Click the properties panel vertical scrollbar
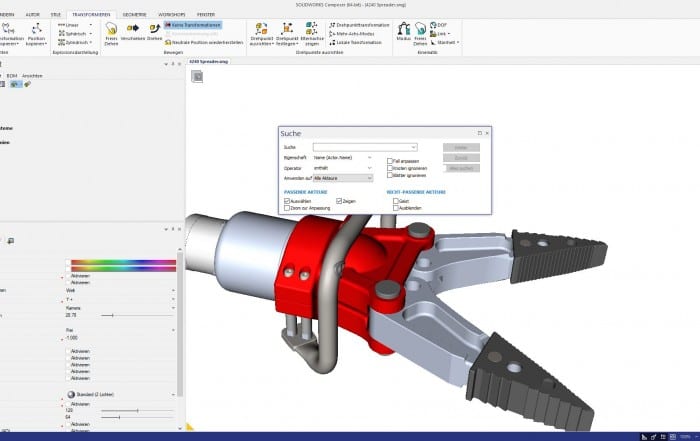700x441 pixels. click(180, 324)
